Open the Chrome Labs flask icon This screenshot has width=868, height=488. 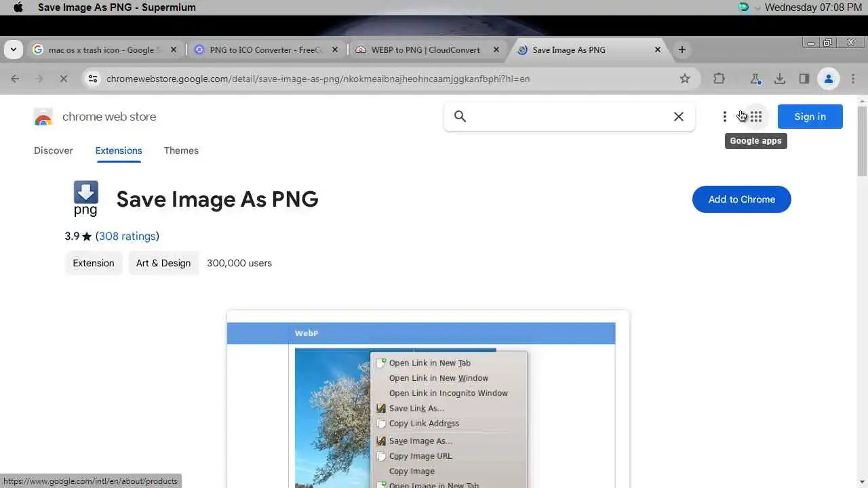755,79
